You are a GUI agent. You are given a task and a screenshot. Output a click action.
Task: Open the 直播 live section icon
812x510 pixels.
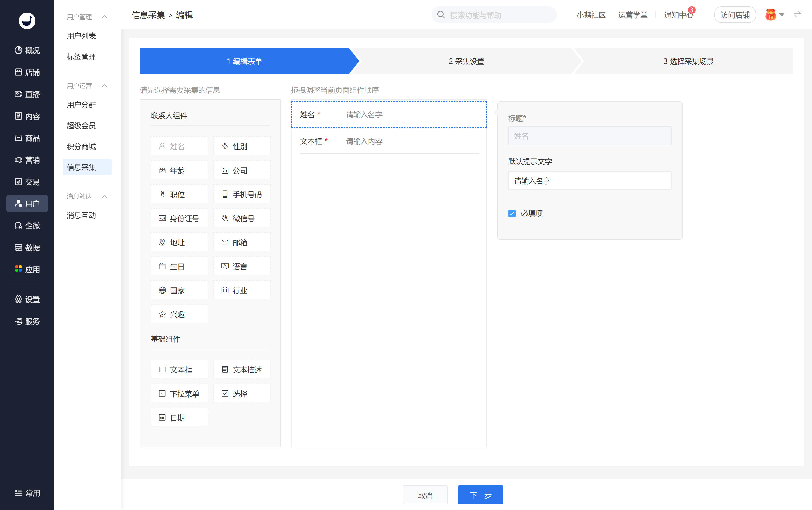(19, 94)
